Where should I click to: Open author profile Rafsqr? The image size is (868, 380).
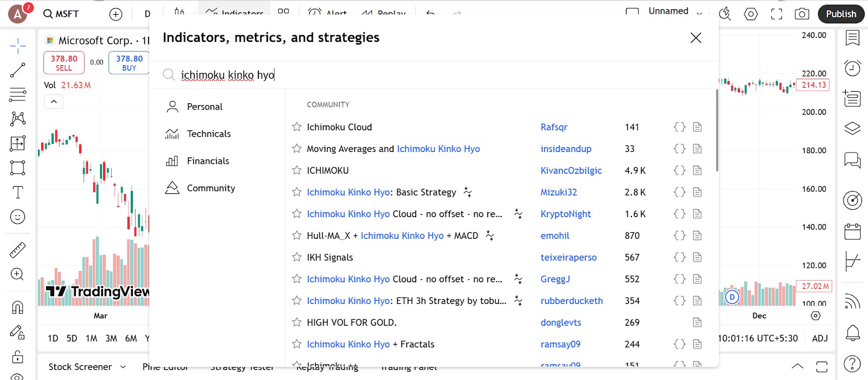coord(554,127)
